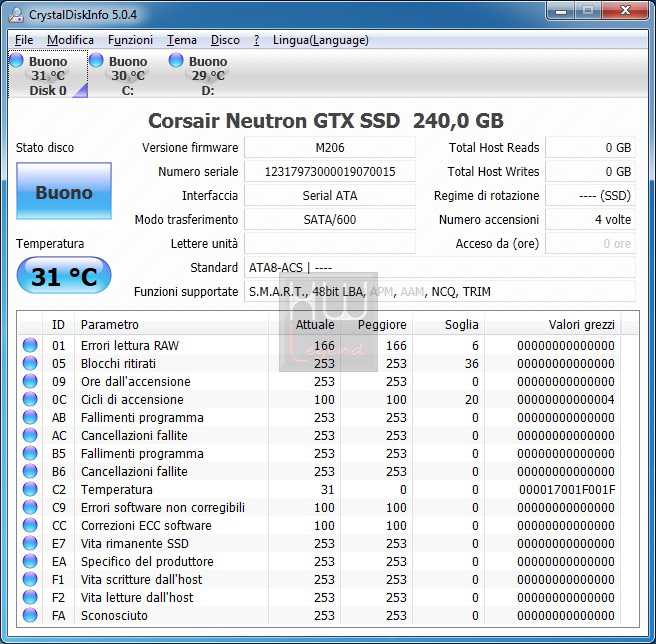
Task: Click the Valori grezzi column header
Action: pyautogui.click(x=553, y=324)
